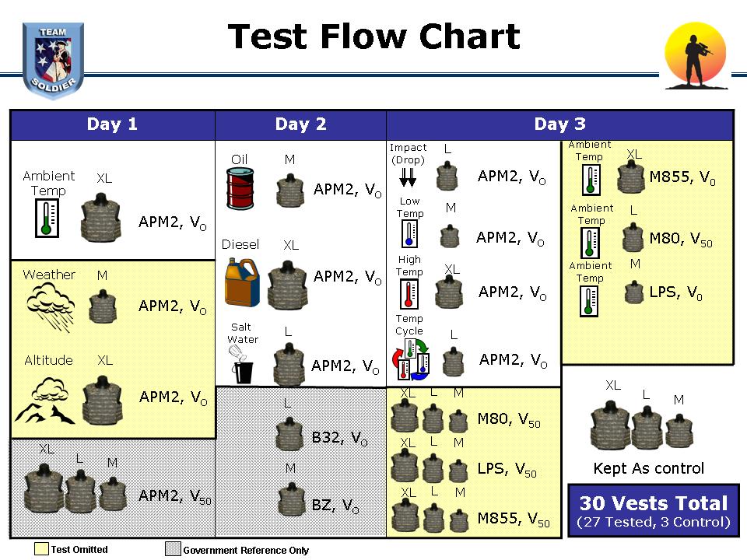Select the B32 V0 large vest
This screenshot has height=560, width=747.
tap(289, 434)
